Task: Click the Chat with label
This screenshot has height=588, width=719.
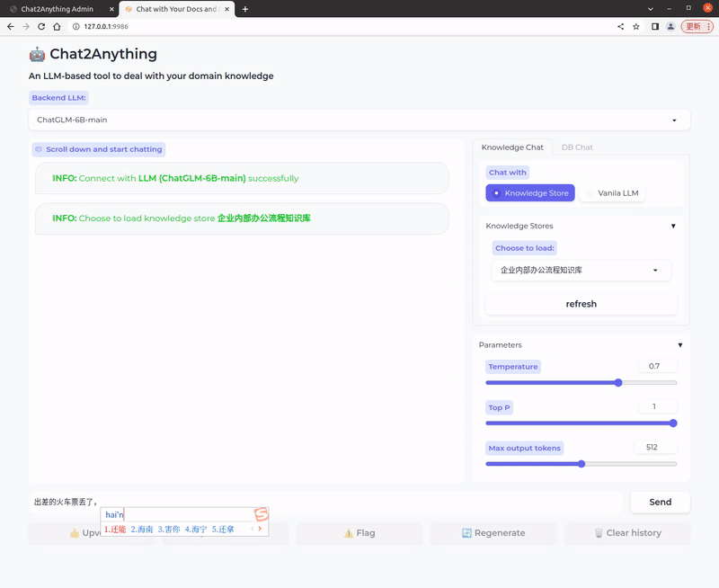Action: (508, 173)
